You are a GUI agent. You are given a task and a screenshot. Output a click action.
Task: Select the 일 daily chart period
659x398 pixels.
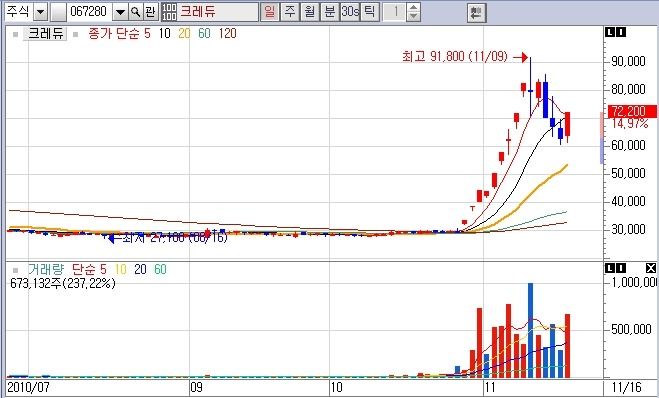pyautogui.click(x=269, y=12)
